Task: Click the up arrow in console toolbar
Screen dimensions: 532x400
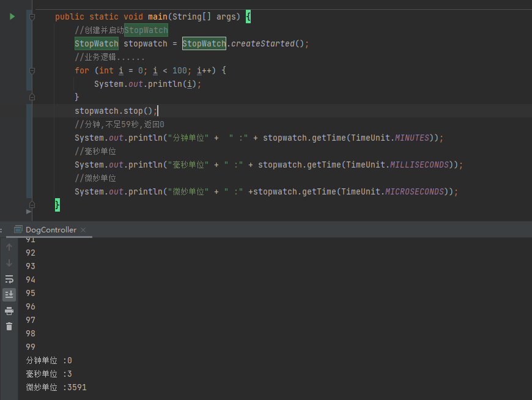Action: [9, 247]
